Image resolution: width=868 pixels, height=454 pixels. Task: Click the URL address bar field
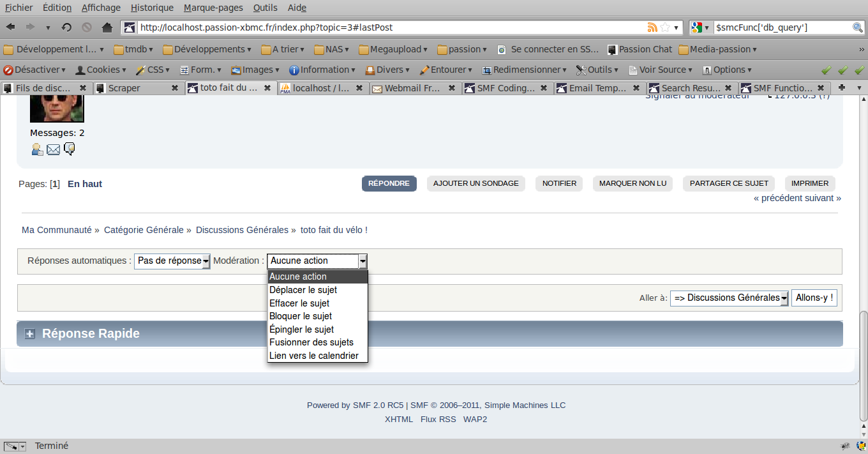[x=389, y=27]
